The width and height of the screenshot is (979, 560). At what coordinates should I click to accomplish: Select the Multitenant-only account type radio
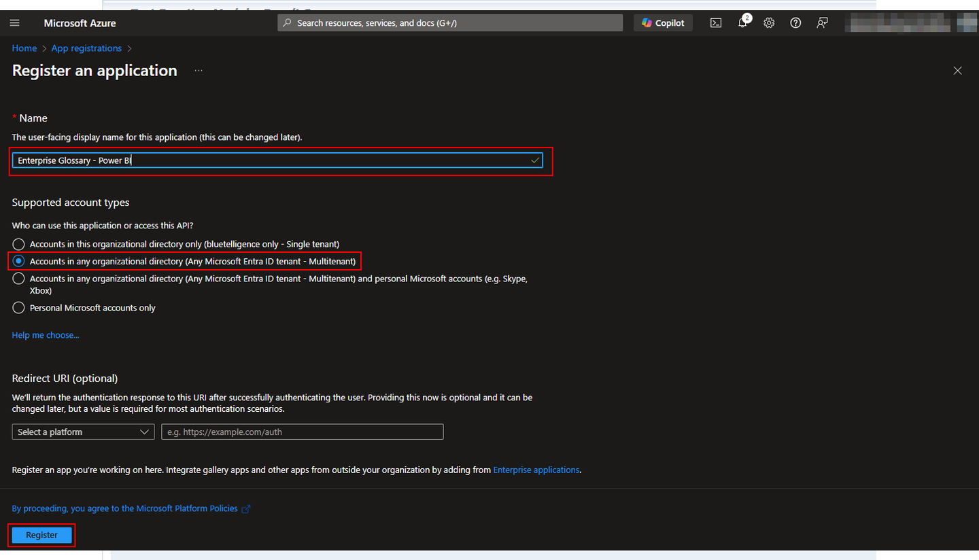(x=19, y=261)
